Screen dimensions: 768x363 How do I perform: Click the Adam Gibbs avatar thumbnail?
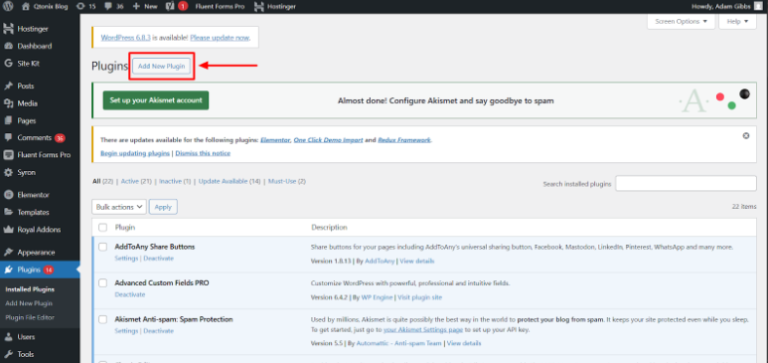pos(758,6)
